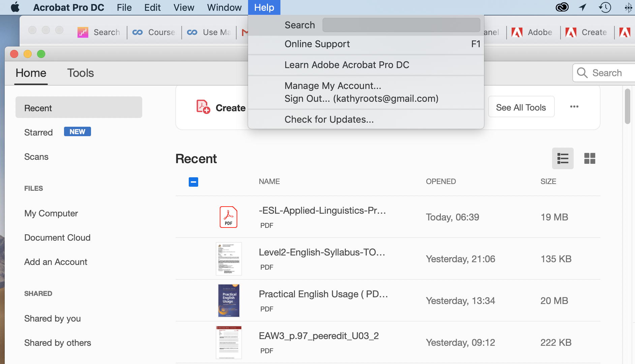Click the Course toolbar icon
Screen dimensions: 635x364
tap(138, 32)
